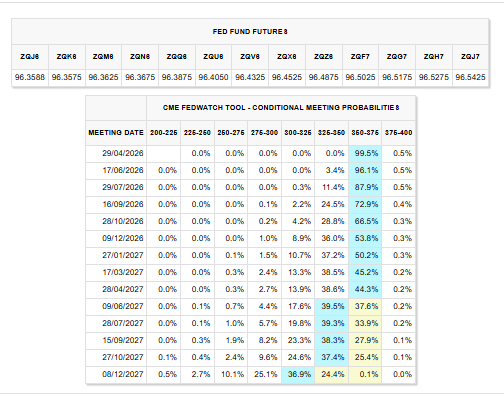Select the 96.5275 price value
This screenshot has width=504, height=396.
point(434,77)
